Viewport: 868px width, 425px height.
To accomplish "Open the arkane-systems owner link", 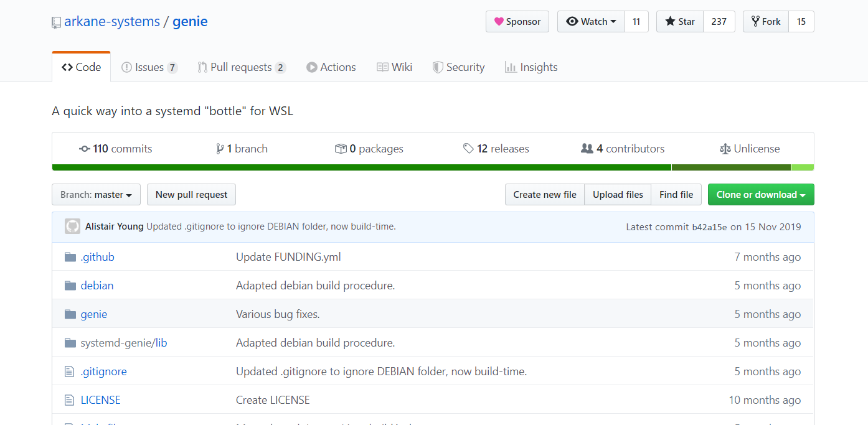I will point(112,22).
